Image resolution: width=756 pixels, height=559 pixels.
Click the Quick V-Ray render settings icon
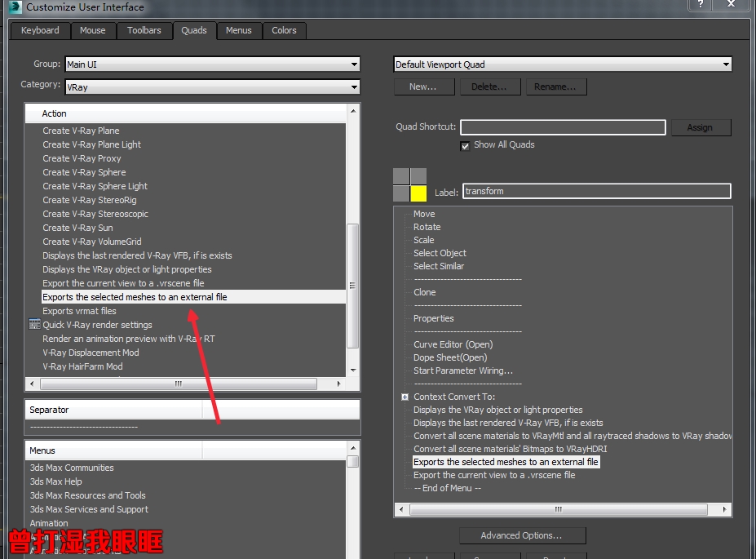[x=34, y=324]
